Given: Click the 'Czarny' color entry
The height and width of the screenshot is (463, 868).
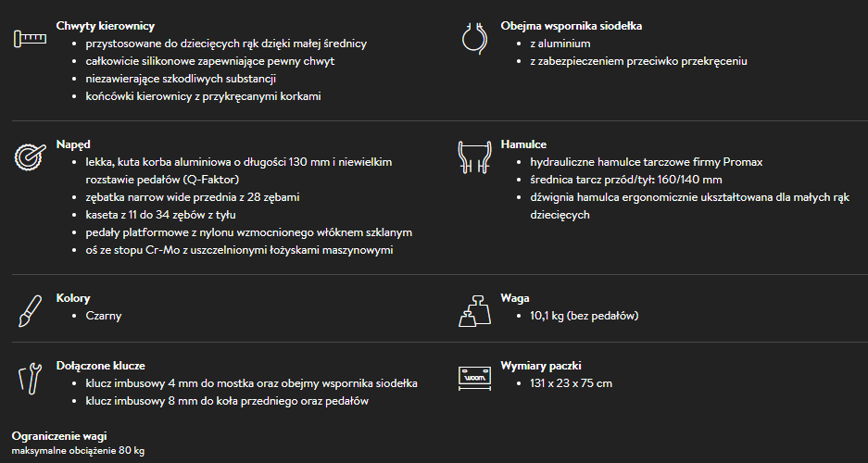Looking at the screenshot, I should coord(104,316).
